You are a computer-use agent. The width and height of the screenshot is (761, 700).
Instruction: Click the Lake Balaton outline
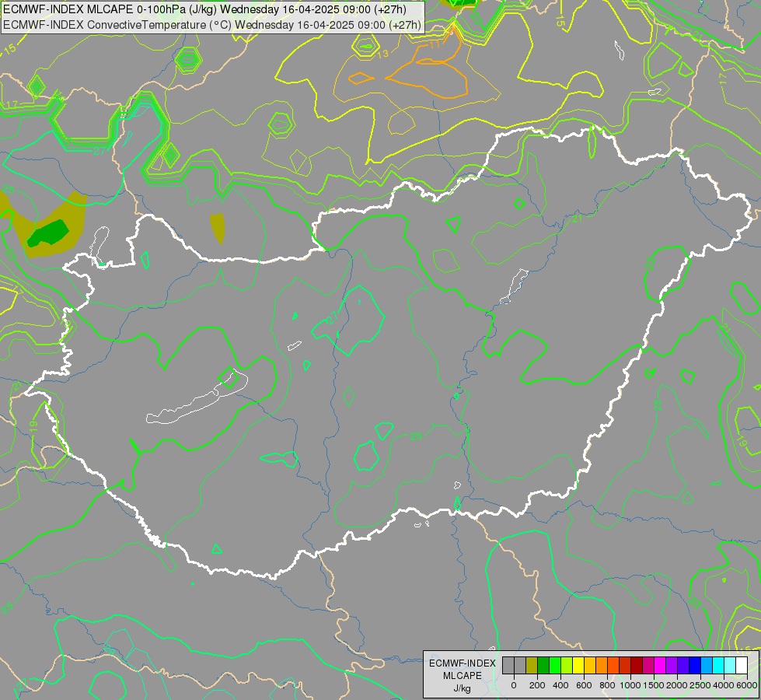(197, 397)
